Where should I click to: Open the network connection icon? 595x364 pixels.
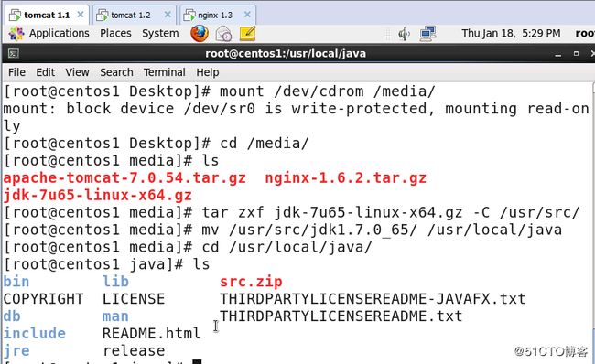[x=428, y=34]
